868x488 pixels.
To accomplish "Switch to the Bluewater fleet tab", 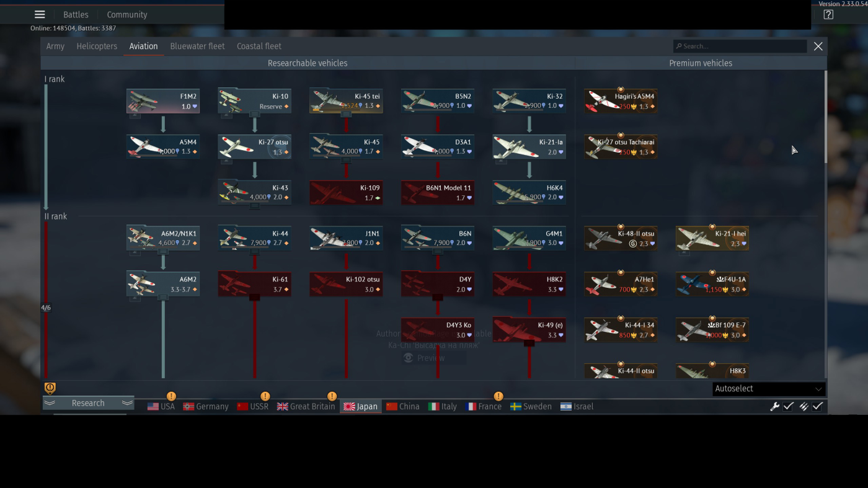I will click(x=197, y=47).
